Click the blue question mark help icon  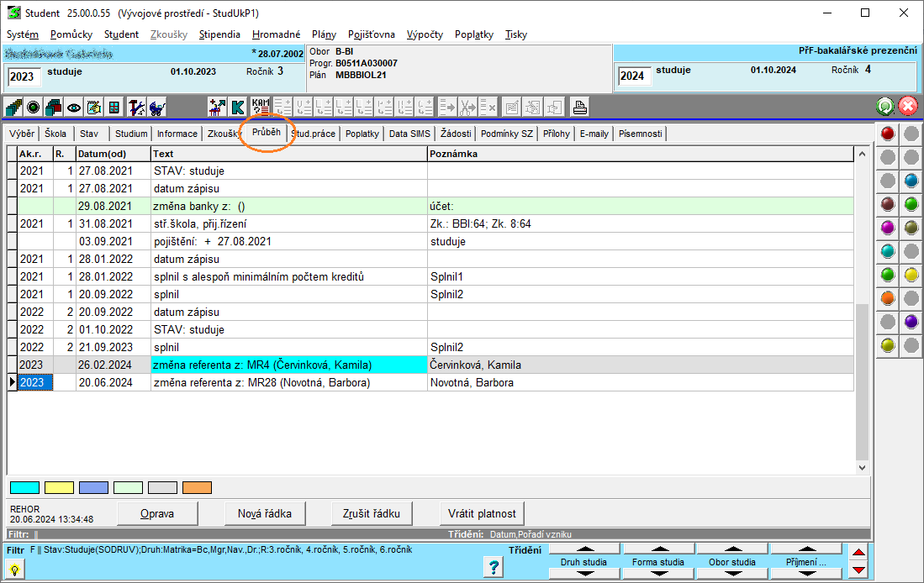point(494,567)
